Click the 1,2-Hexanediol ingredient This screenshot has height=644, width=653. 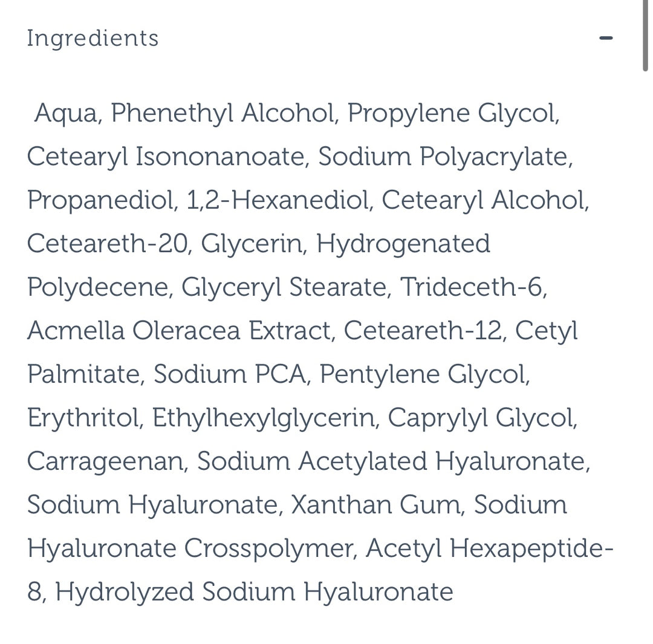click(278, 200)
